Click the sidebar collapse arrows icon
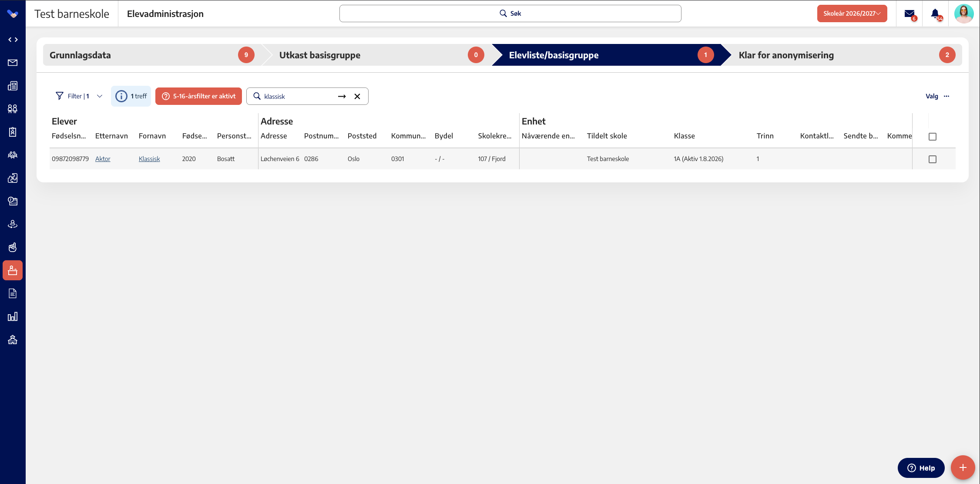 [13, 40]
